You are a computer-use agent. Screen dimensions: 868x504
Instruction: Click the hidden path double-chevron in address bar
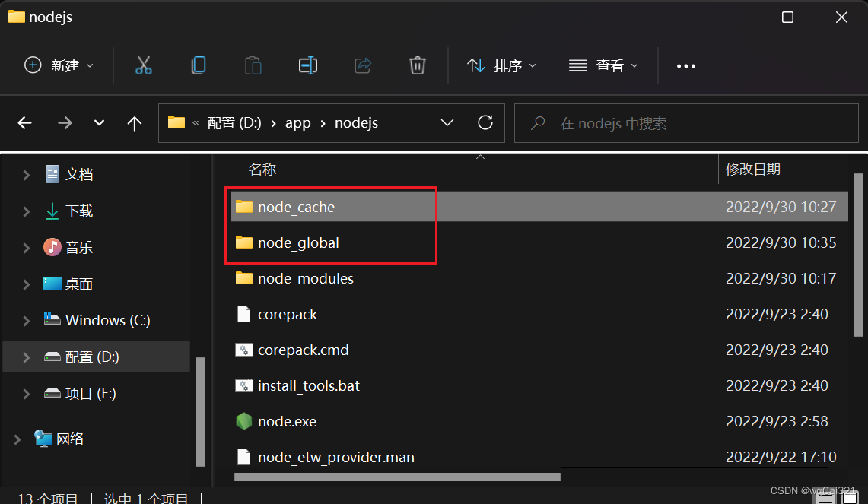(x=196, y=123)
